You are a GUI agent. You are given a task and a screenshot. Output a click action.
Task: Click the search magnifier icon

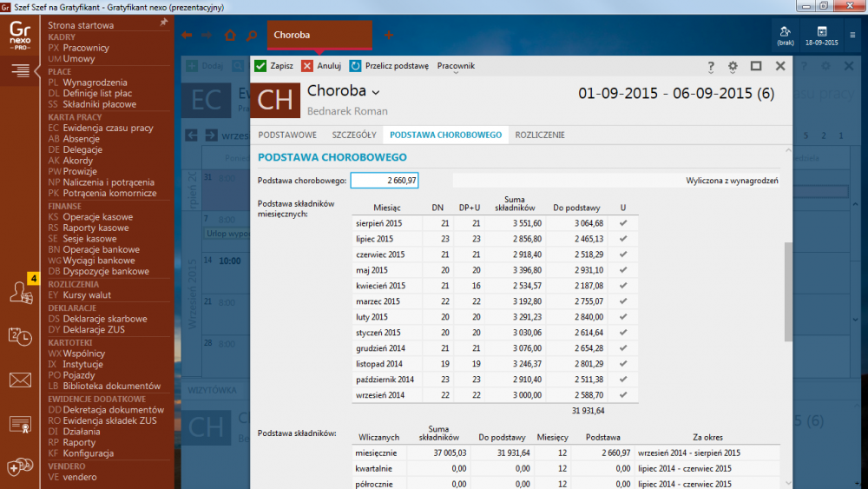pyautogui.click(x=252, y=36)
